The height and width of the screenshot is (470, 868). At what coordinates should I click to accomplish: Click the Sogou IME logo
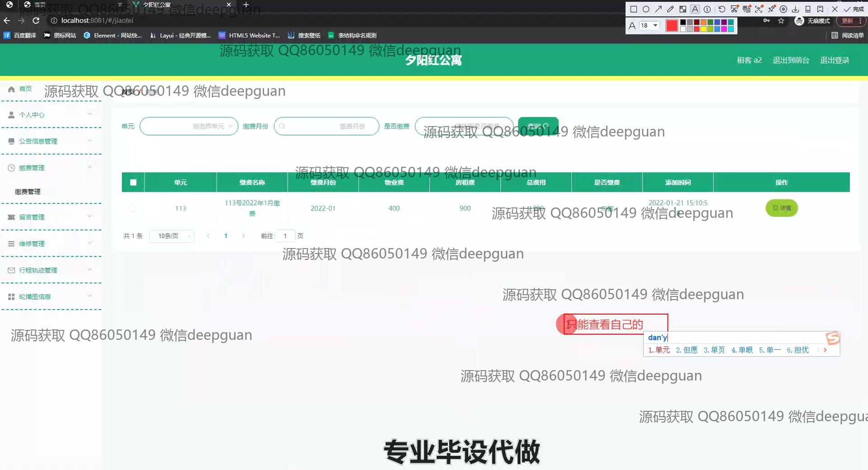coord(832,338)
